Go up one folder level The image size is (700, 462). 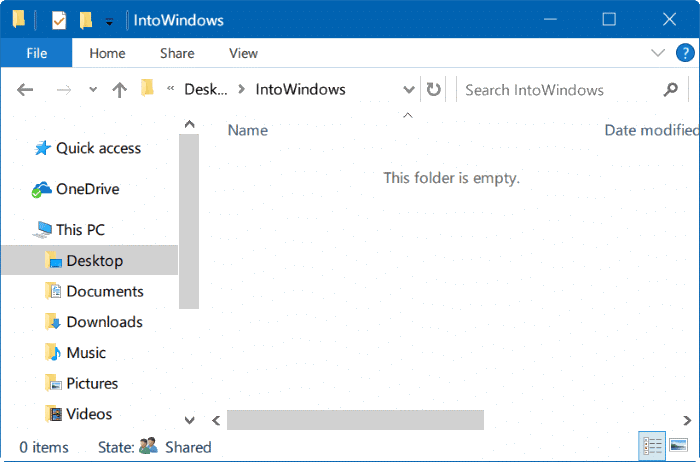click(119, 90)
